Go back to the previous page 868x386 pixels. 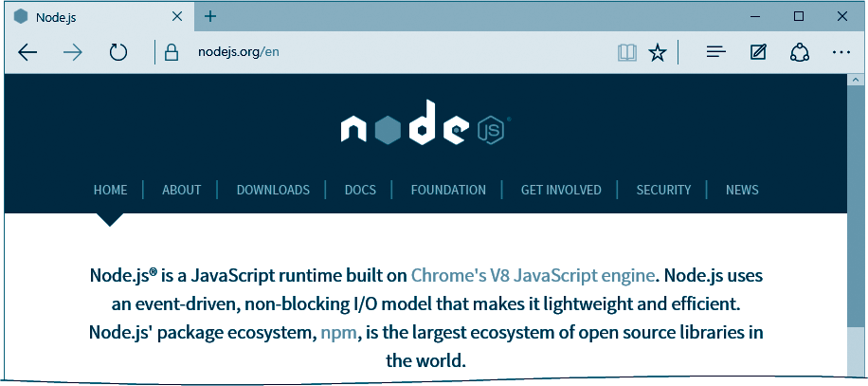tap(27, 52)
